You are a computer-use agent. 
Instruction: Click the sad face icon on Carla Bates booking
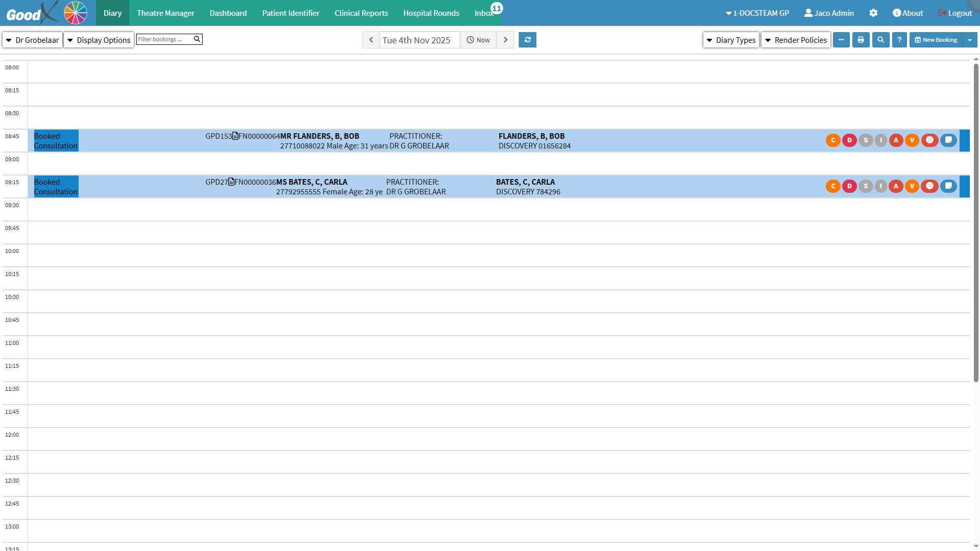coord(929,186)
